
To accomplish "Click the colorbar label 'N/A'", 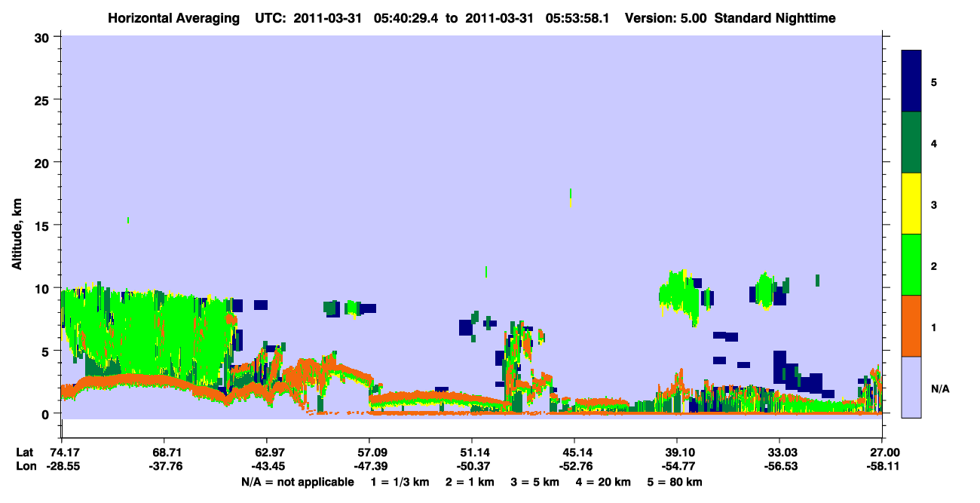I will click(940, 388).
